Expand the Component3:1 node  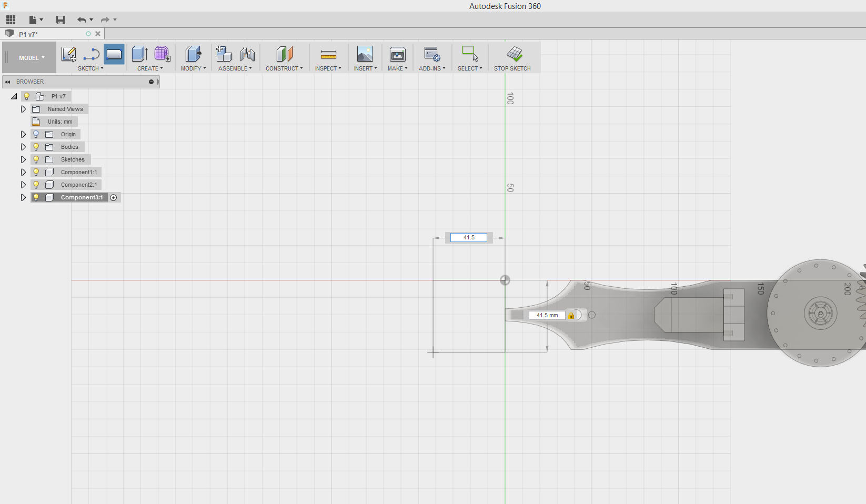point(23,197)
